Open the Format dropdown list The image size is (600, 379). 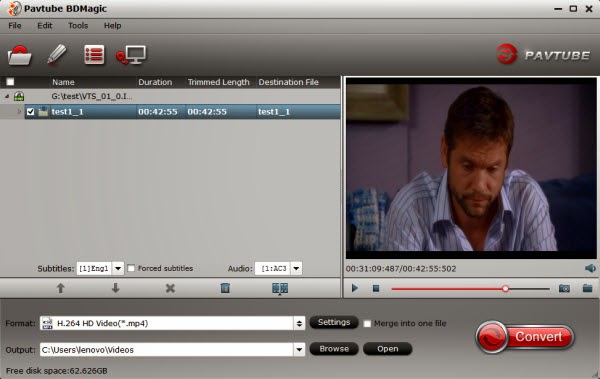click(299, 323)
